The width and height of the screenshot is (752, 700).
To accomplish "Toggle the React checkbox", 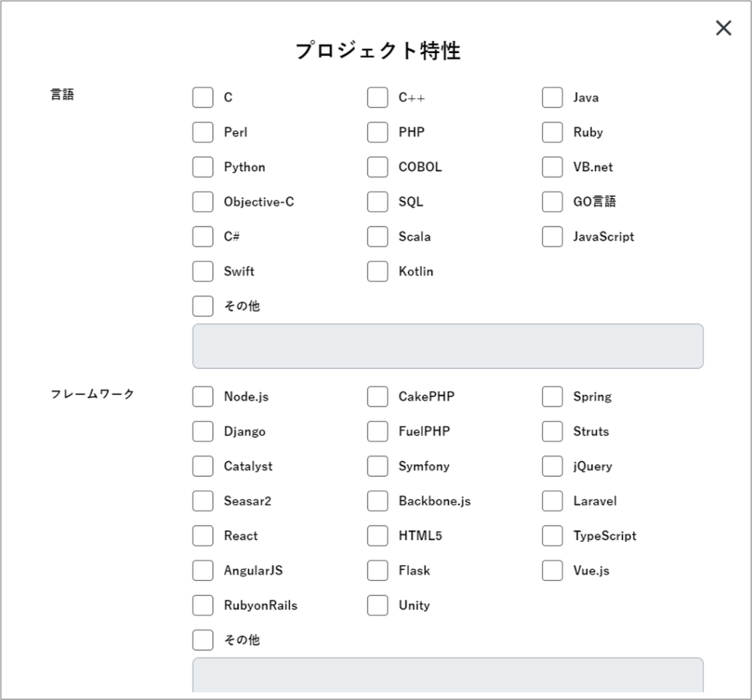I will (x=203, y=535).
